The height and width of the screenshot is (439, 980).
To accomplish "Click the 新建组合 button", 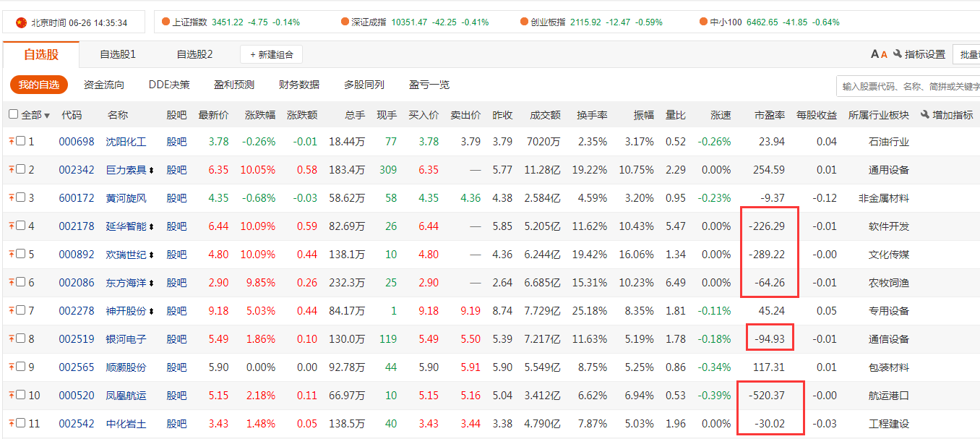I will pyautogui.click(x=271, y=54).
